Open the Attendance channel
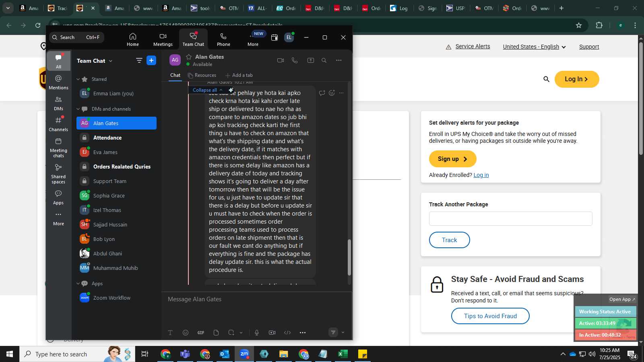This screenshot has height=362, width=644. 117,138
